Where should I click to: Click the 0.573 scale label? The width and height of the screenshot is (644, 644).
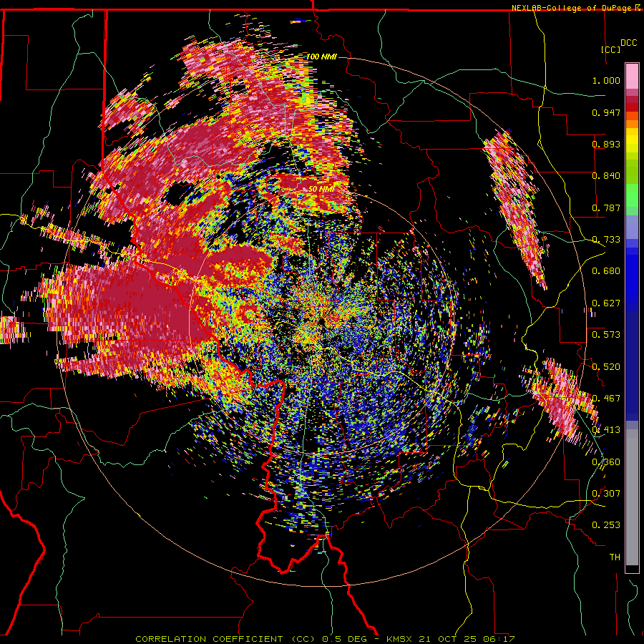(606, 335)
